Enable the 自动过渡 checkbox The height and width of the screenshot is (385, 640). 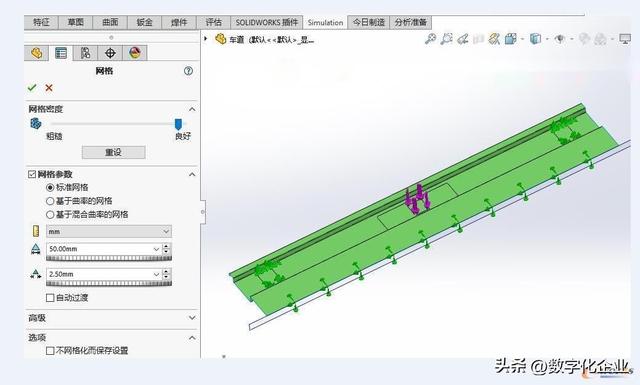pos(50,298)
